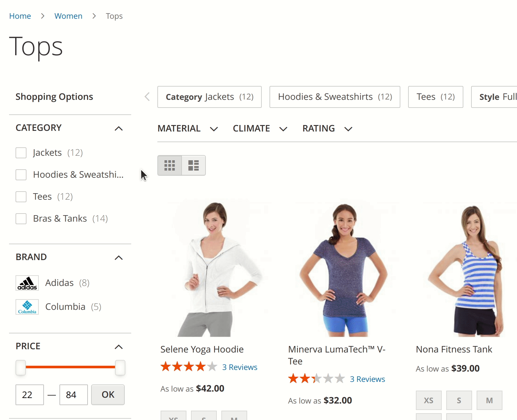Click the left arrow beside filter chips
The image size is (517, 420).
(147, 97)
